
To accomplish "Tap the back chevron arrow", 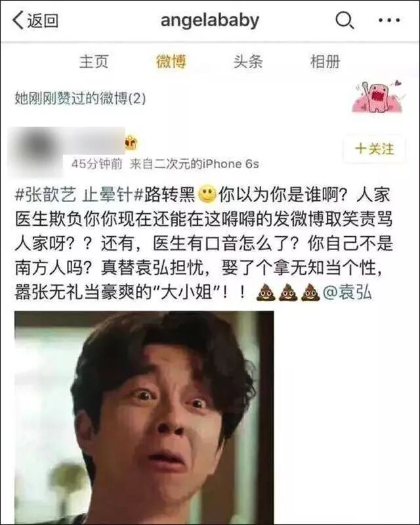I will pos(18,20).
